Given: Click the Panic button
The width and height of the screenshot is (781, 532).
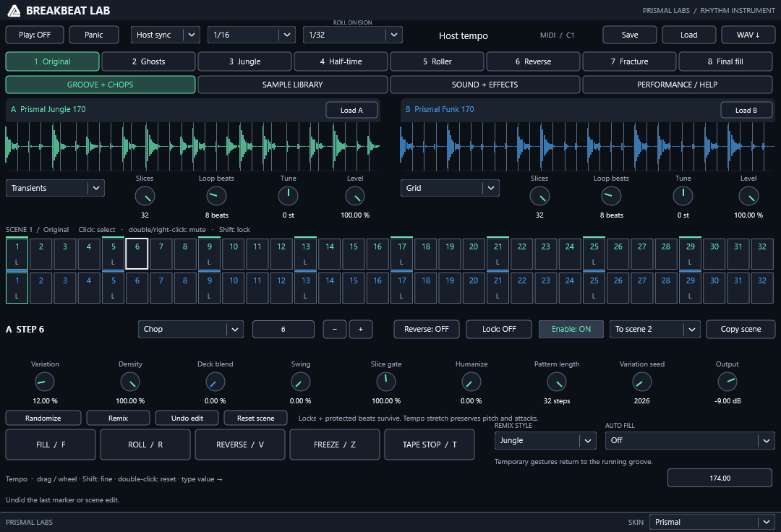Looking at the screenshot, I should (93, 35).
